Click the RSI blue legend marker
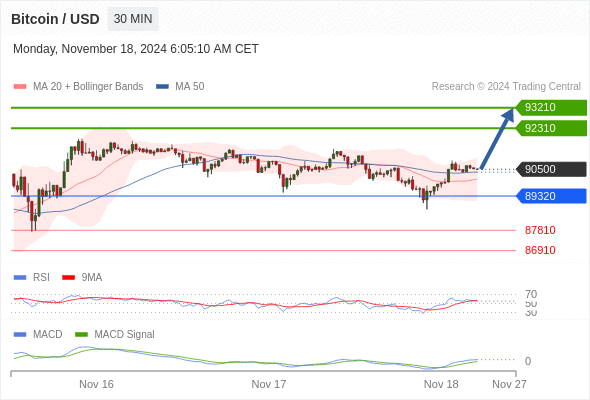 pyautogui.click(x=20, y=277)
